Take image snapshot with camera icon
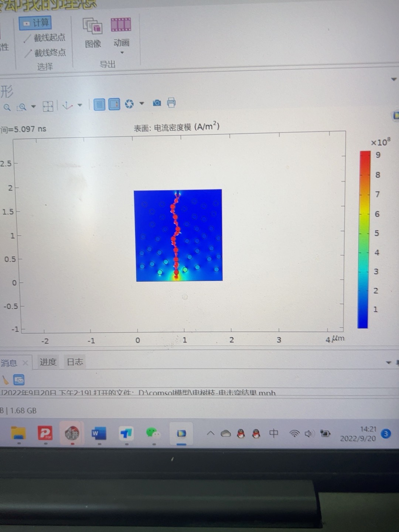This screenshot has height=532, width=399. 157,103
